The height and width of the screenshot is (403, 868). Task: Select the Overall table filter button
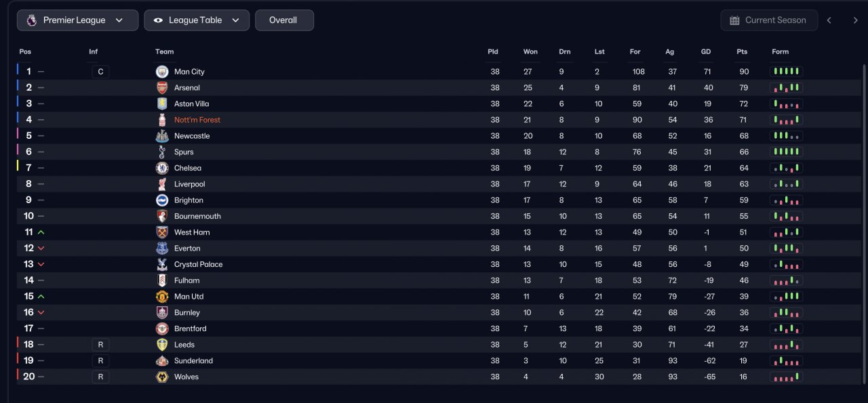(284, 20)
